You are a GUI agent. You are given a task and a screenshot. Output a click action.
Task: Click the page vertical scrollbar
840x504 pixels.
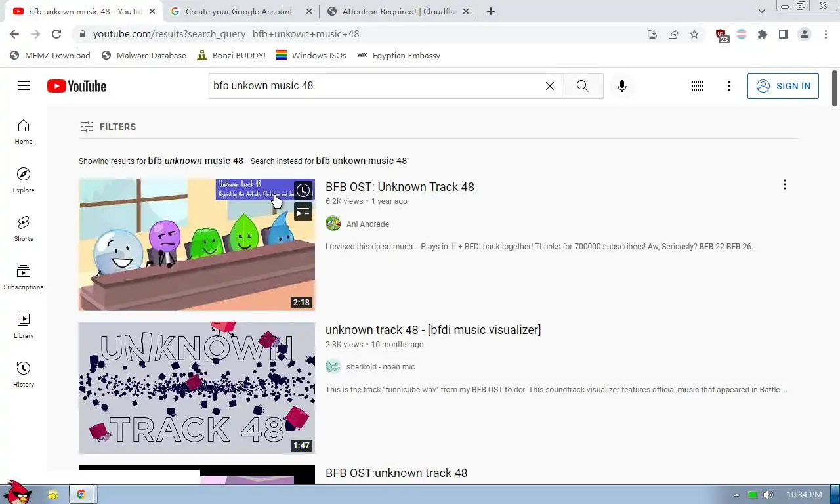[835, 89]
